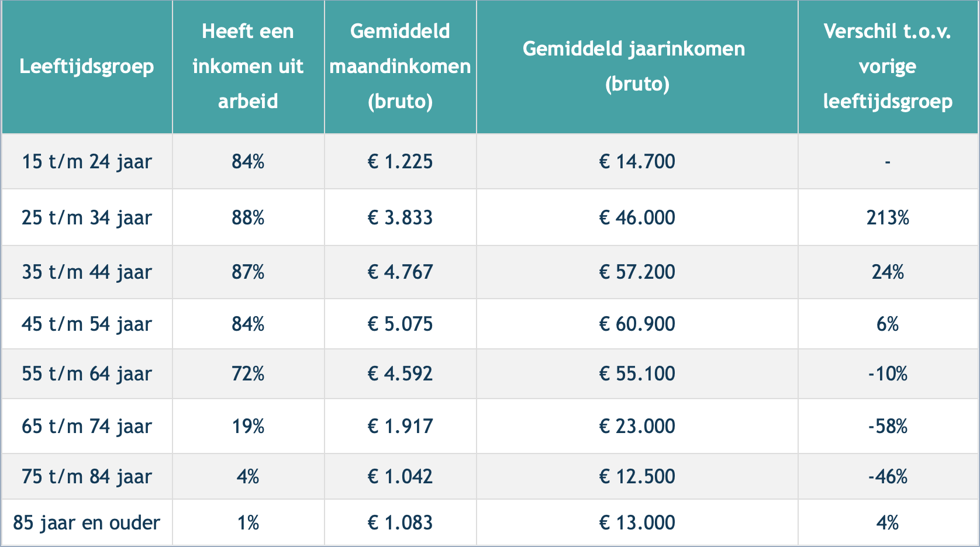Select the 75 t/m 84 jaar row label
Screen dimensions: 980x547
click(x=87, y=476)
